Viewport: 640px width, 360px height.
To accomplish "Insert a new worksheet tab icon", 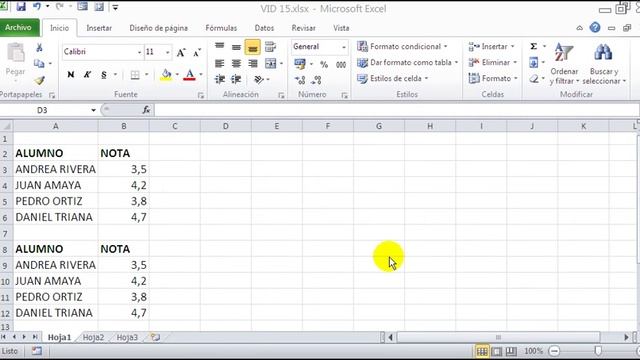I will (x=155, y=338).
